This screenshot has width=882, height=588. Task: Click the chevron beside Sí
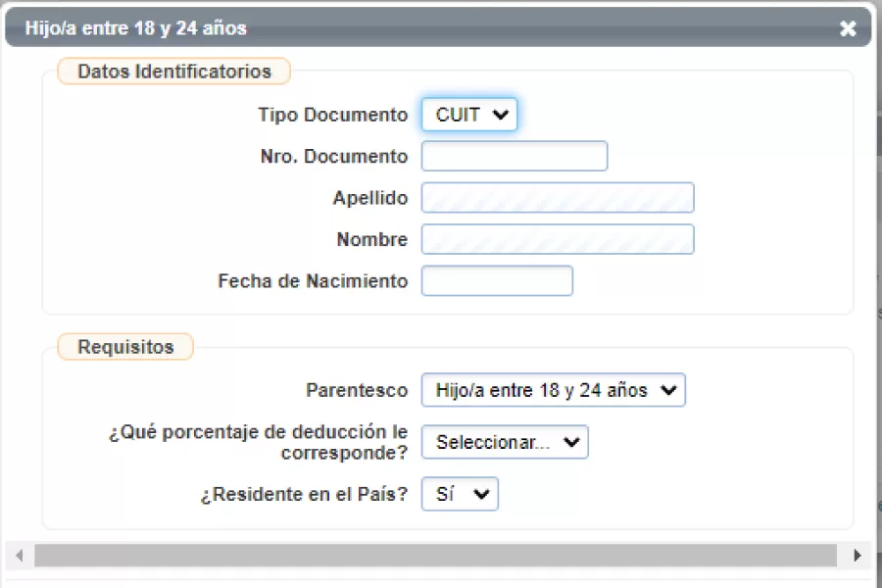[480, 494]
